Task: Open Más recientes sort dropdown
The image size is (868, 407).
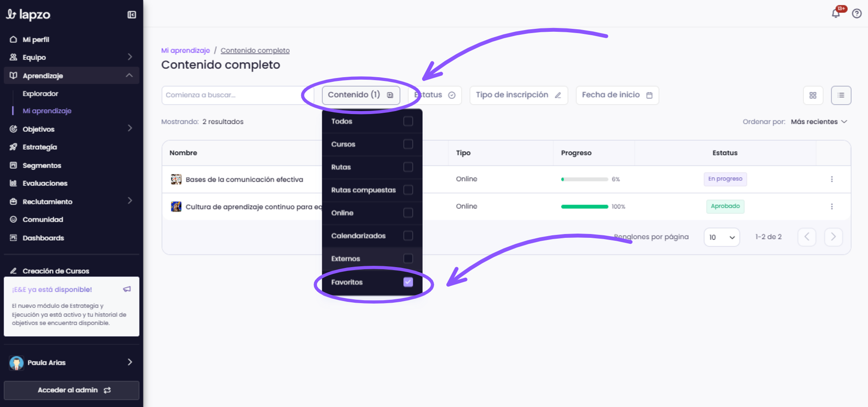Action: pos(819,122)
